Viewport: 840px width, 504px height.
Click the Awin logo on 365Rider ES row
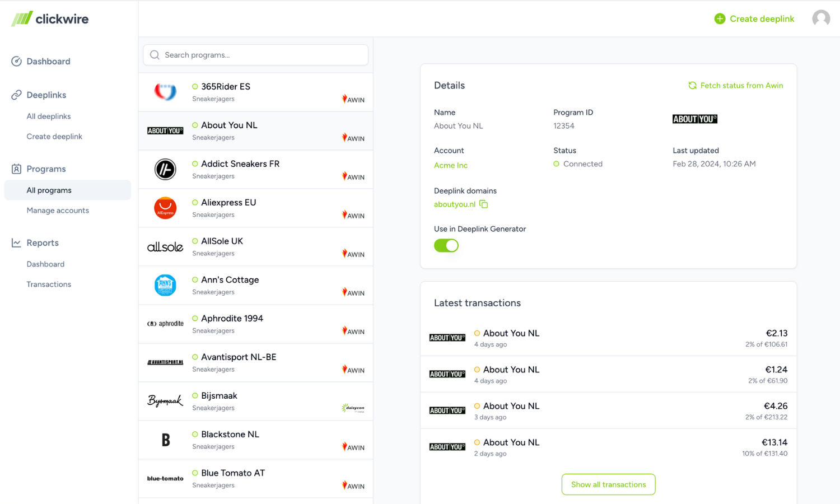(353, 99)
